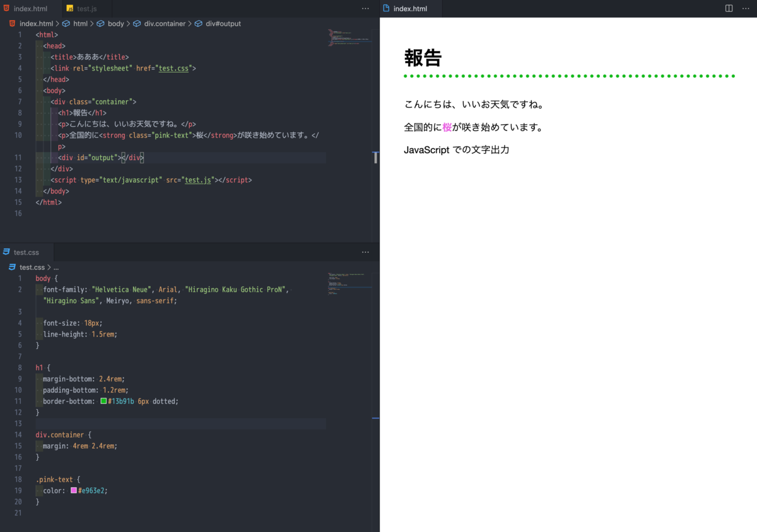Click the 報告 heading in preview

point(423,57)
